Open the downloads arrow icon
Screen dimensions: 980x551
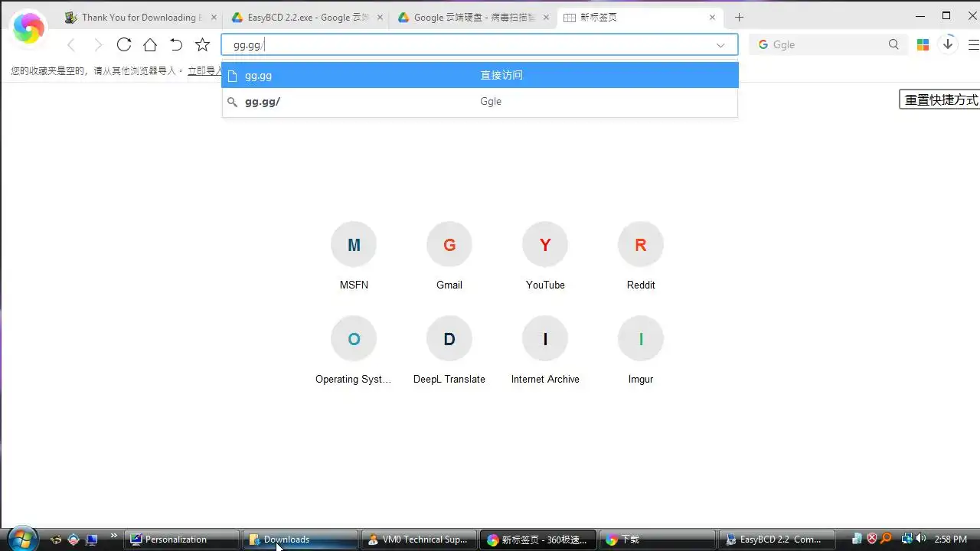click(948, 44)
